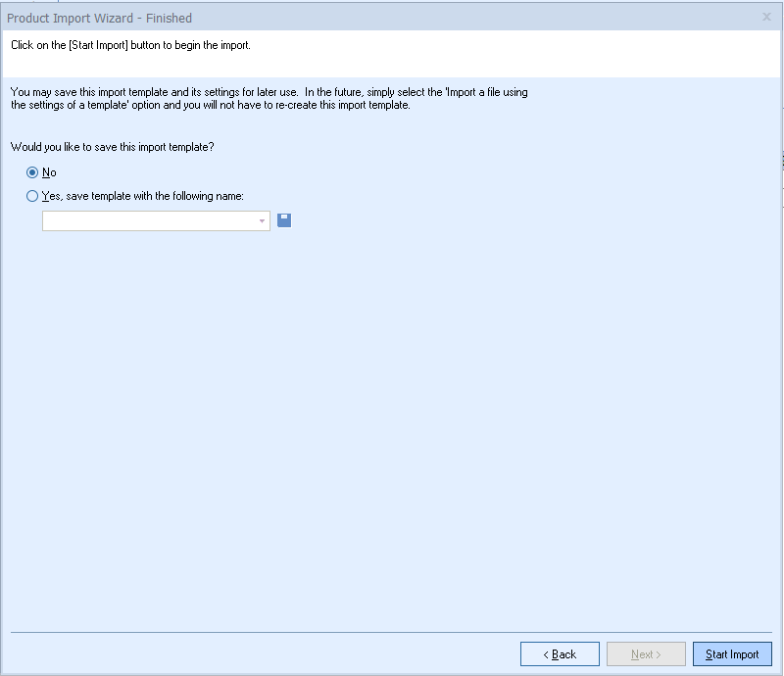Click the floppy disk save template icon
The image size is (784, 676).
pos(284,220)
